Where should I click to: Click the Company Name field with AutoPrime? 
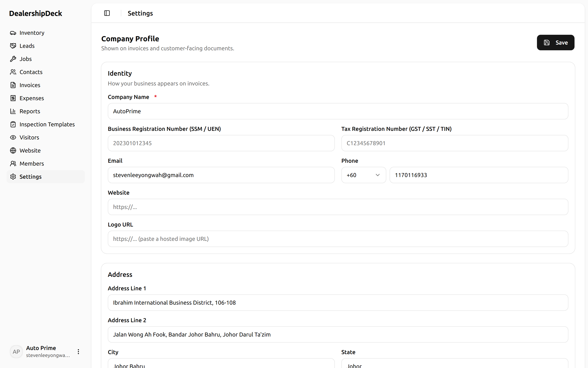pyautogui.click(x=338, y=111)
